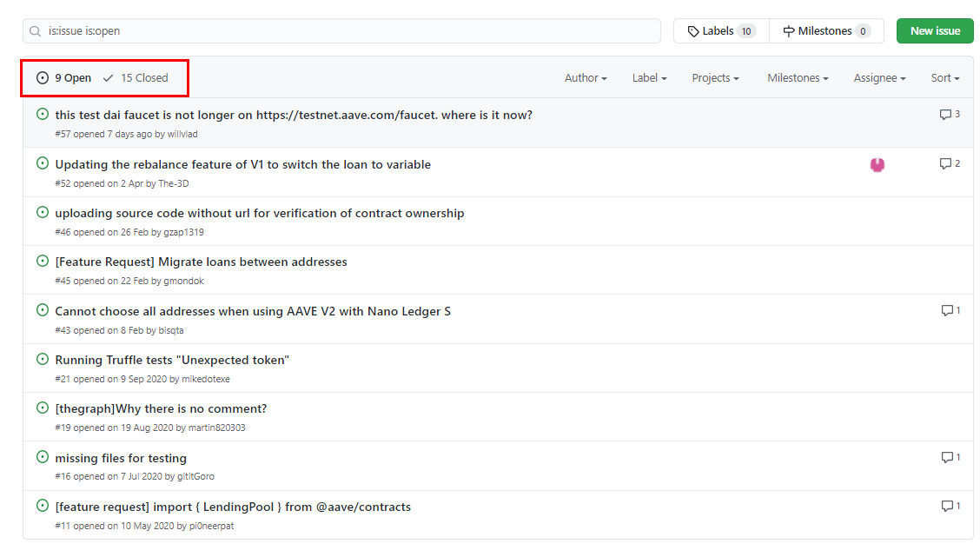This screenshot has height=557, width=980.
Task: Expand the Milestones filter dropdown
Action: tap(798, 78)
